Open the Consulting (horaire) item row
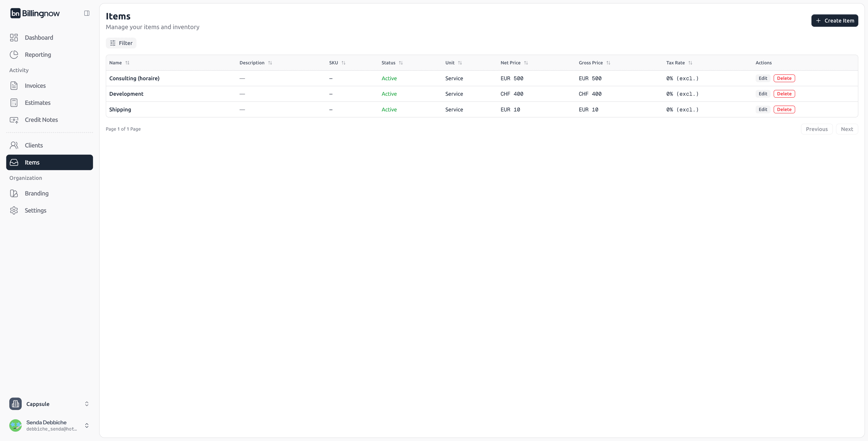The width and height of the screenshot is (868, 441). coord(134,78)
